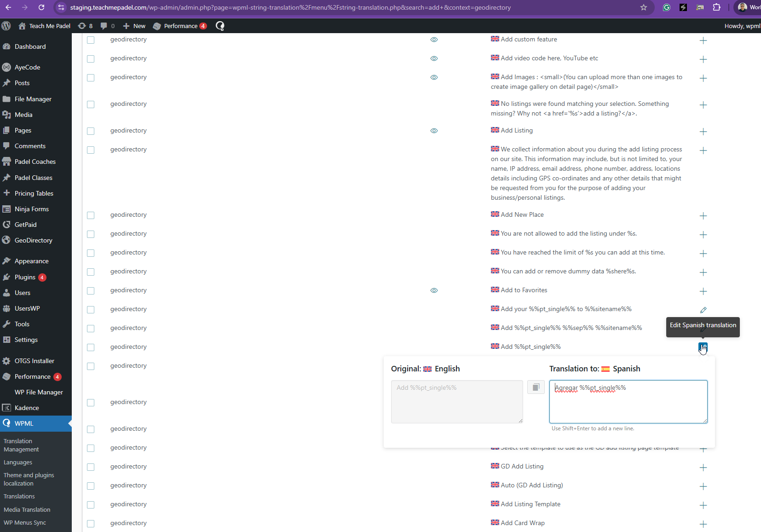Open the comments bubble icon in admin bar
This screenshot has height=532, width=761.
point(108,26)
